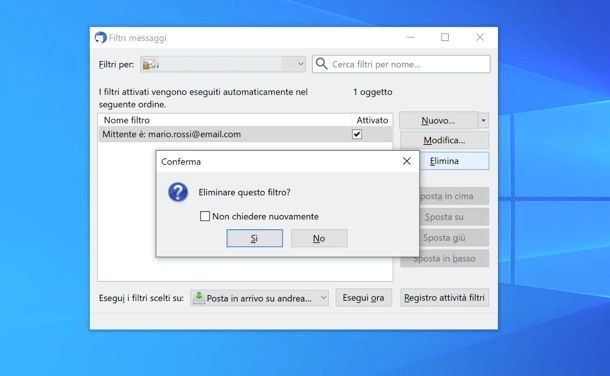Select the Mittente è: mario.rossi@email.com filter row

[x=245, y=134]
